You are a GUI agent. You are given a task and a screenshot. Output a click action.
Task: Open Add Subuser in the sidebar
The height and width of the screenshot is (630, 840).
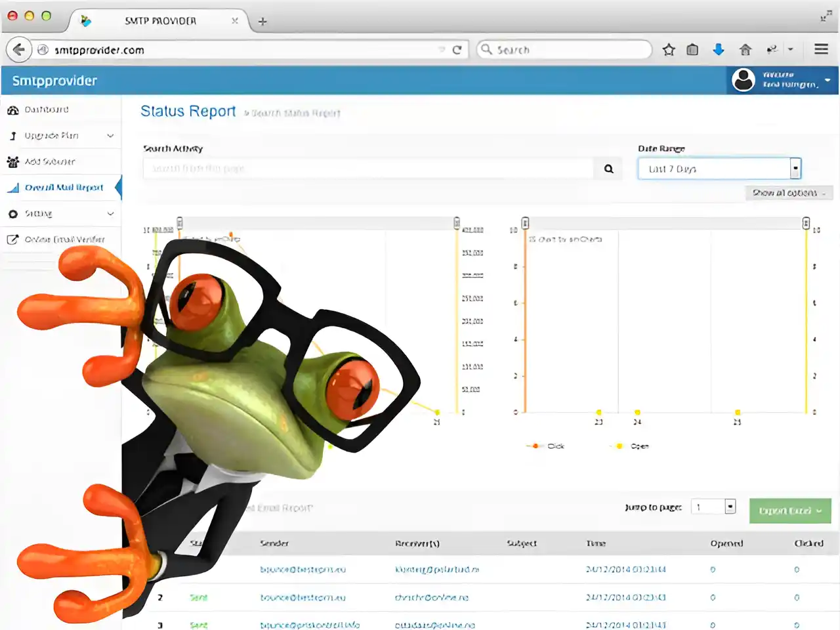pyautogui.click(x=50, y=161)
